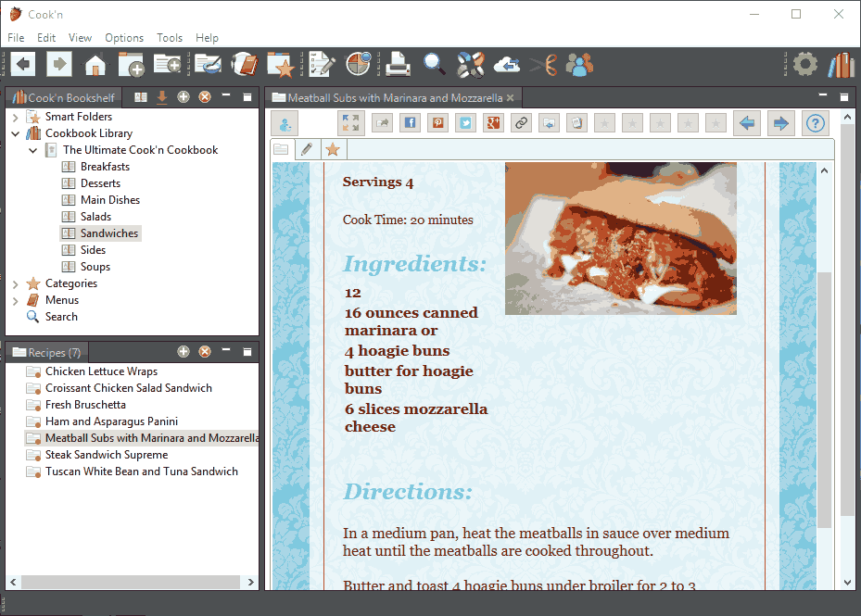Open the Tools menu
The image size is (861, 616).
[169, 37]
